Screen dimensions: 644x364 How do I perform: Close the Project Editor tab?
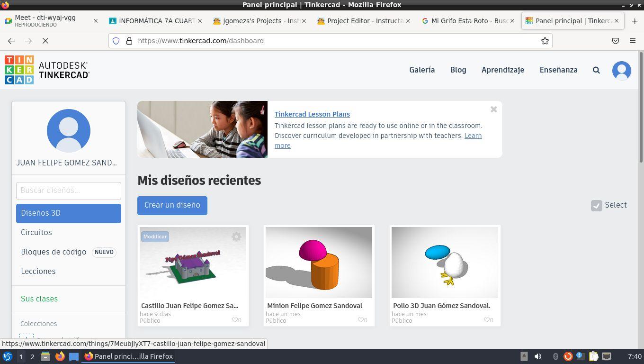[x=408, y=21]
